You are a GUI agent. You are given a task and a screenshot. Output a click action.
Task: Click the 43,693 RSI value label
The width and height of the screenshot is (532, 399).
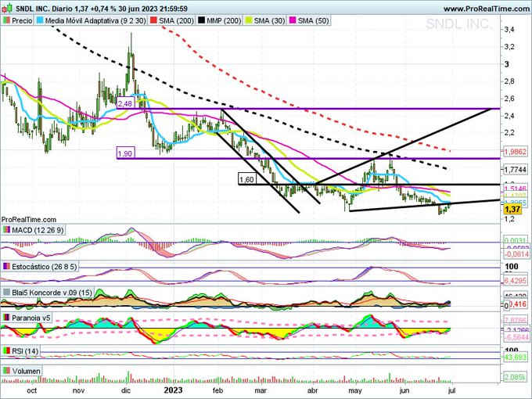[516, 358]
